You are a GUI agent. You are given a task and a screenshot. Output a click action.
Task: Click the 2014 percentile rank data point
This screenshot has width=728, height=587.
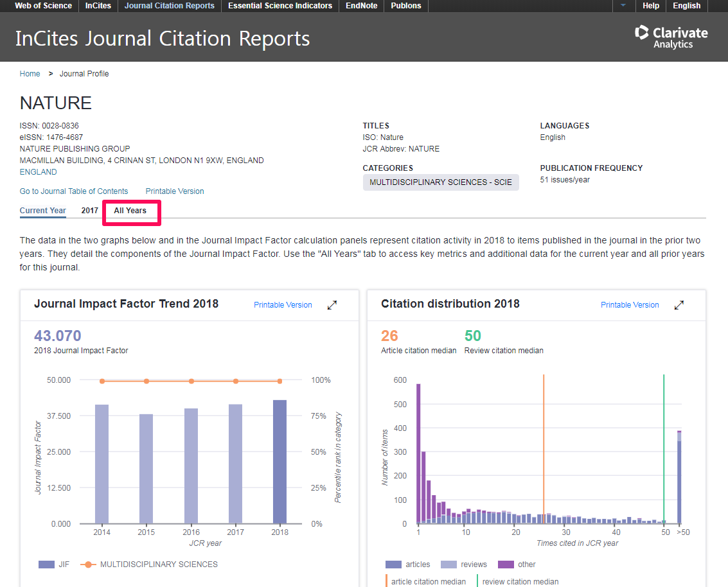102,381
